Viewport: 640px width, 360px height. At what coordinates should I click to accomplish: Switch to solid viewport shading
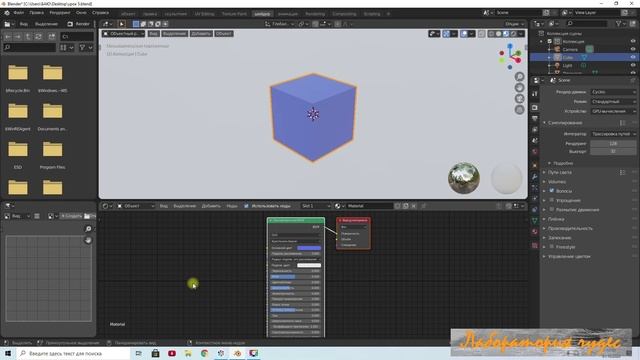pos(498,34)
